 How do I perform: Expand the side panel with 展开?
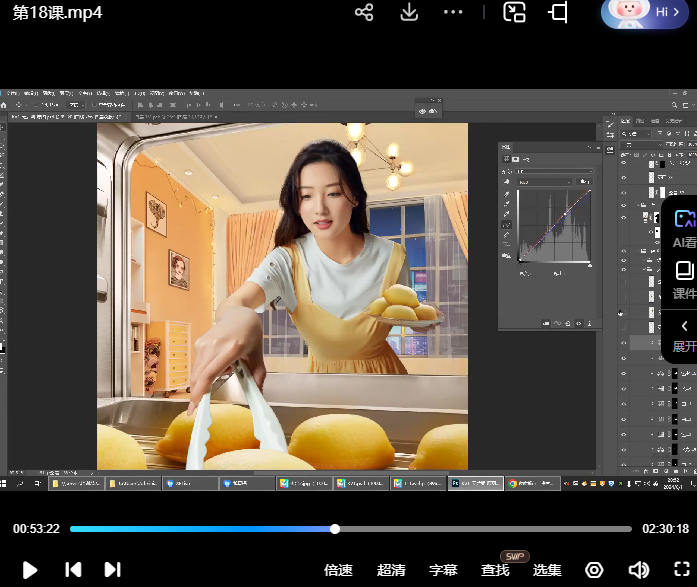(x=684, y=335)
